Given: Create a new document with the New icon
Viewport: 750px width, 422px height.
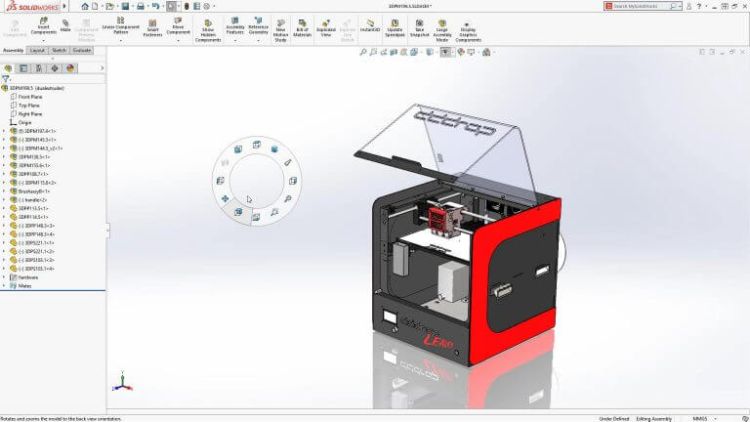Looking at the screenshot, I should pos(95,6).
